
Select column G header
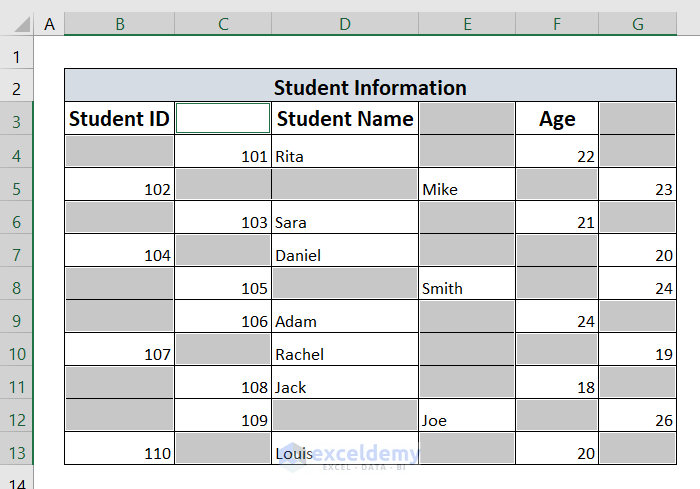(638, 23)
